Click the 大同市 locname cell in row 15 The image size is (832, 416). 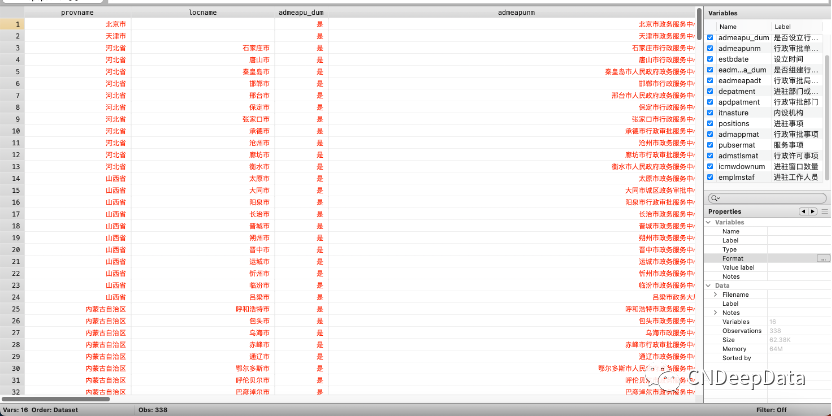(x=203, y=190)
